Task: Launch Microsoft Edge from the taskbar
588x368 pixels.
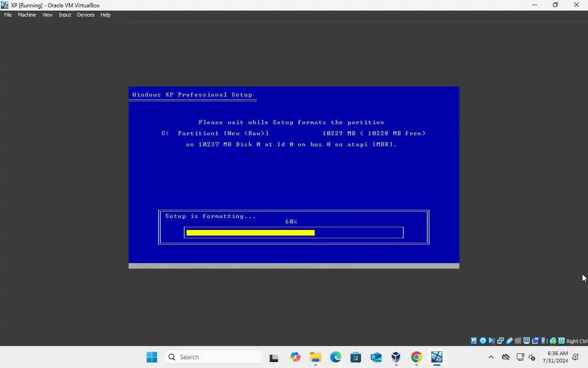Action: 335,357
